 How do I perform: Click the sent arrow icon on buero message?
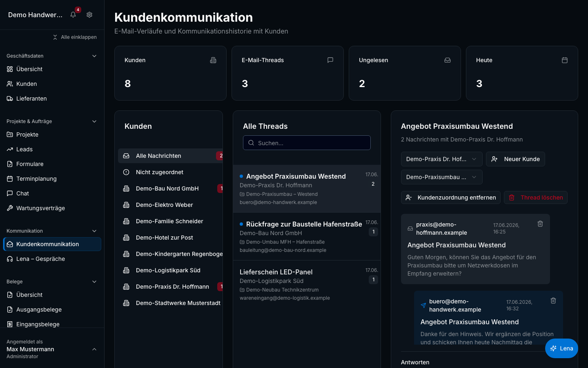pos(423,305)
